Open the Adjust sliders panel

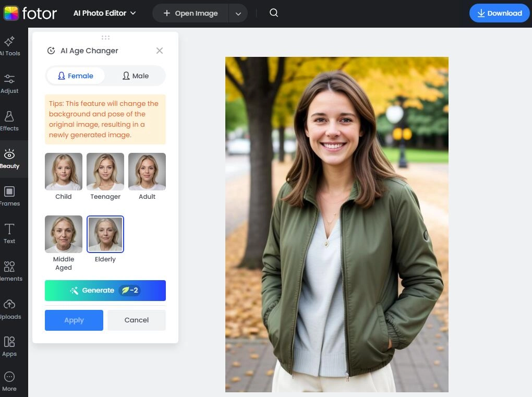9,83
